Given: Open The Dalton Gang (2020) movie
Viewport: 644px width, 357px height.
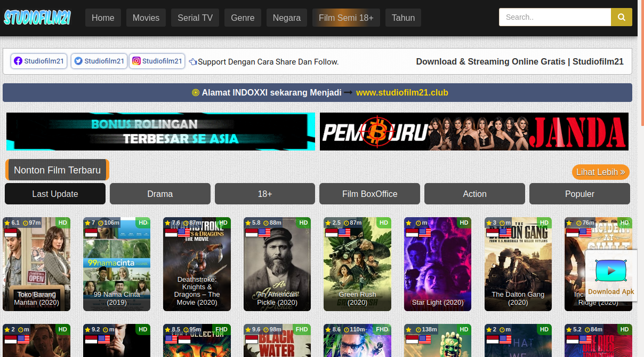Looking at the screenshot, I should pos(518,264).
